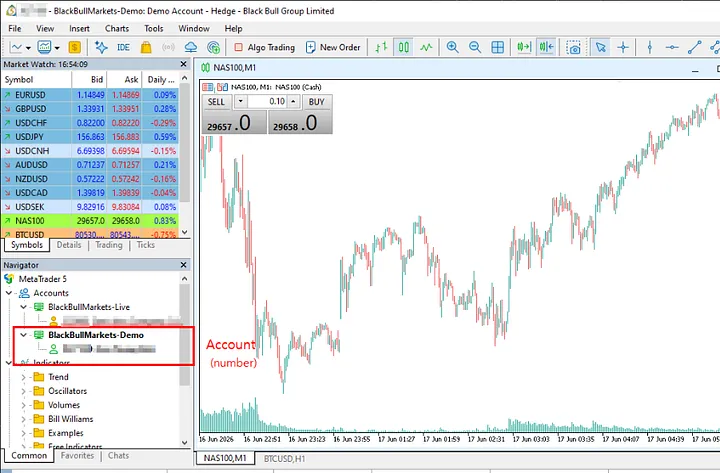Click the tile windows grid icon

[497, 47]
